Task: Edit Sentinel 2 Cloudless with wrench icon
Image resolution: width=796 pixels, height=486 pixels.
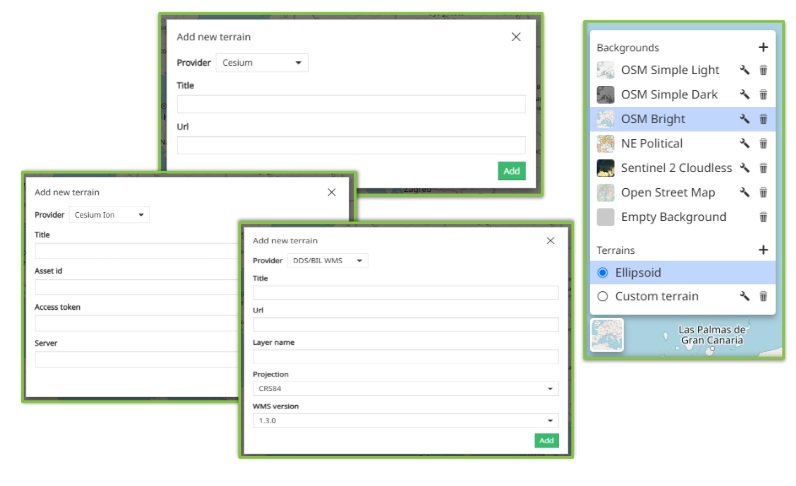Action: click(744, 168)
